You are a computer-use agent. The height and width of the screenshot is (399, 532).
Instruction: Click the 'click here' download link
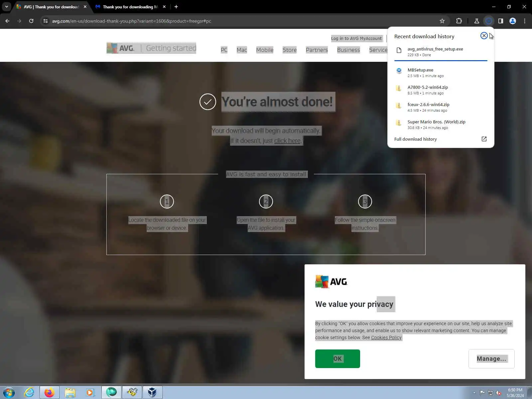287,141
